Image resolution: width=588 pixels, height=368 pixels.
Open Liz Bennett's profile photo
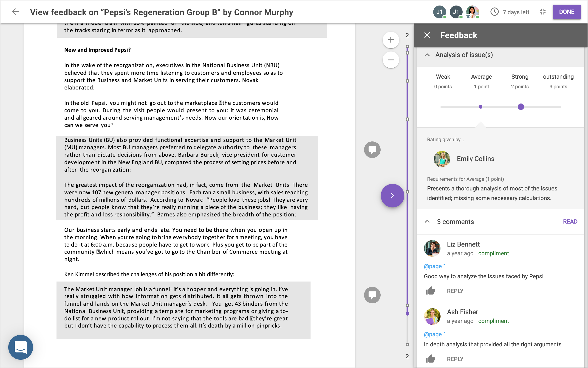click(x=432, y=248)
